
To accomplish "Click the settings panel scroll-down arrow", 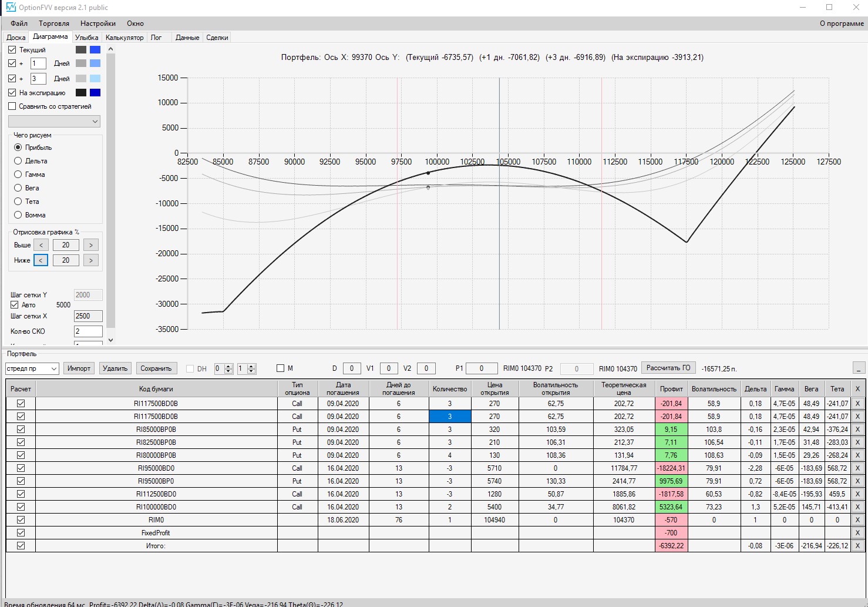I will (x=110, y=340).
